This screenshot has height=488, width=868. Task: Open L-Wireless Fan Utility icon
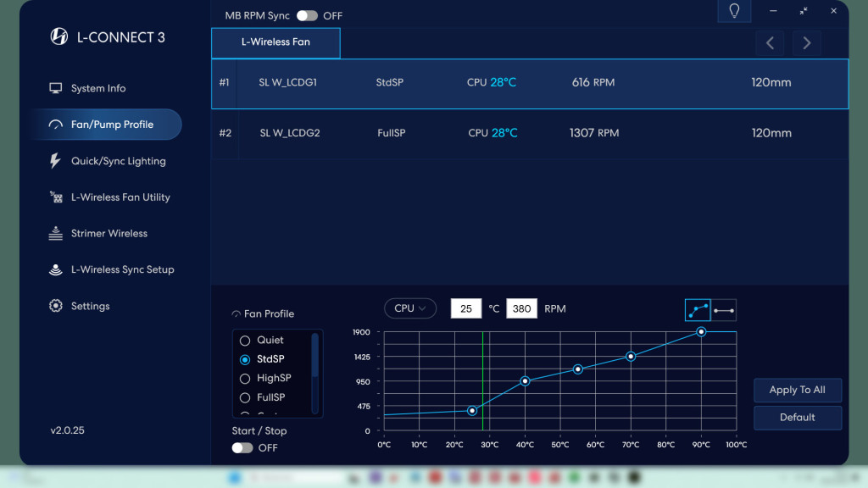pyautogui.click(x=56, y=197)
